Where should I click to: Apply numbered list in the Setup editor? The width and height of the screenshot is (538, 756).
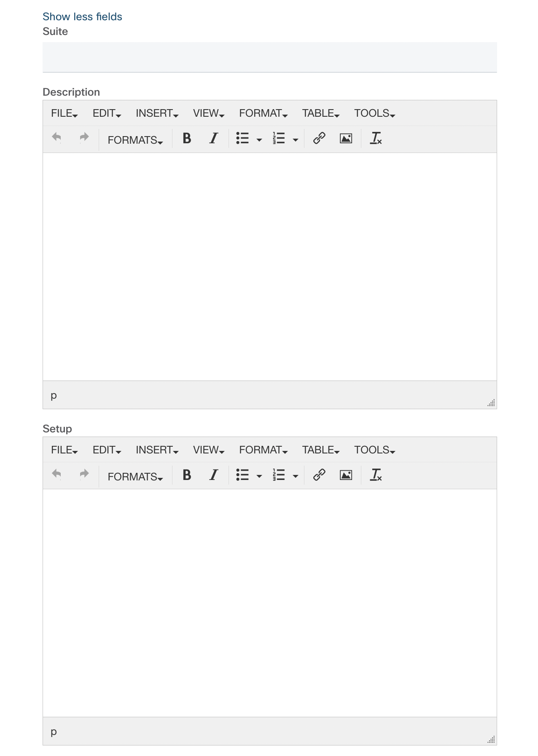click(x=279, y=475)
